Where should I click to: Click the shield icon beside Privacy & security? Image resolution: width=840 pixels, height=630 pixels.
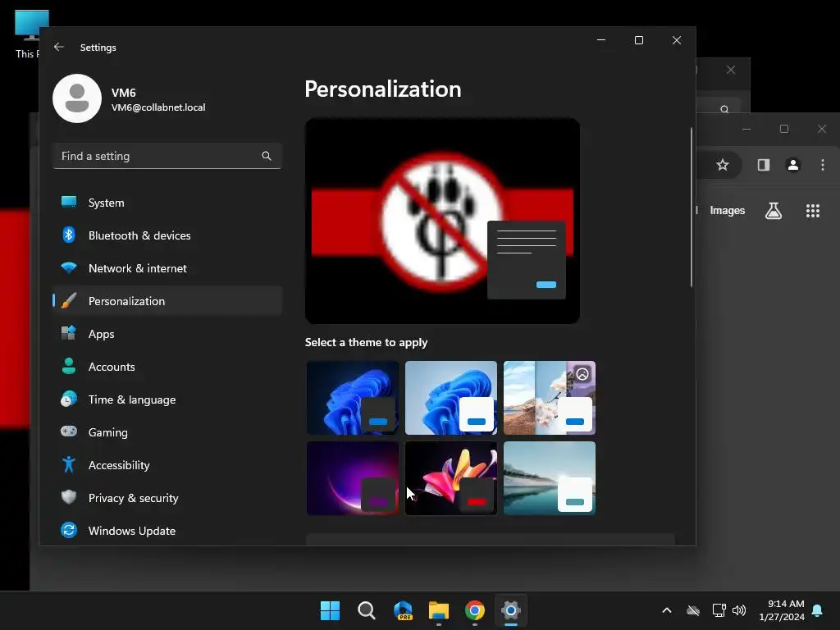69,497
